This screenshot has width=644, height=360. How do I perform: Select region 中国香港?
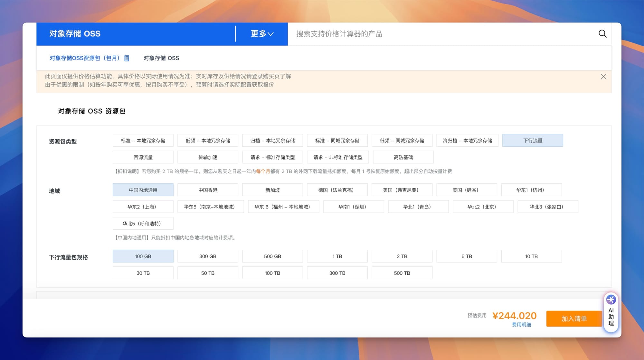click(208, 190)
